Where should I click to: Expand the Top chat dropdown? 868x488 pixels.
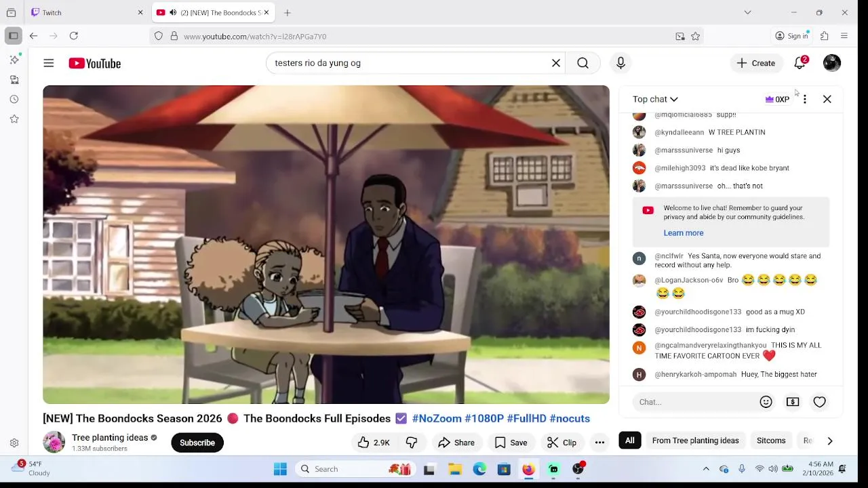tap(655, 99)
